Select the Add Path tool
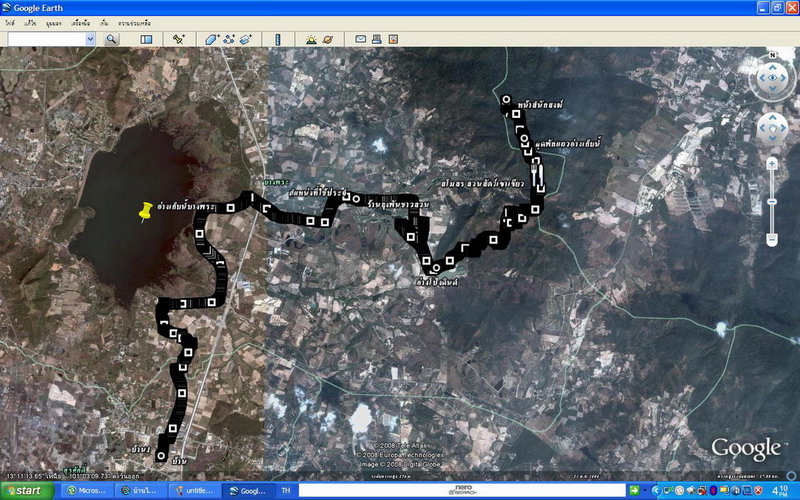Viewport: 800px width, 500px height. 228,39
